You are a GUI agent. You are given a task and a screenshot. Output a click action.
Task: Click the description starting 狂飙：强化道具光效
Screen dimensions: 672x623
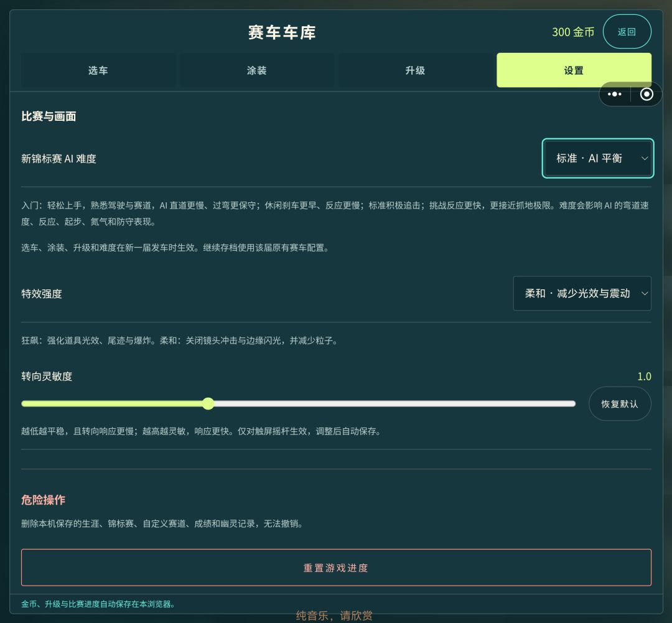click(180, 340)
